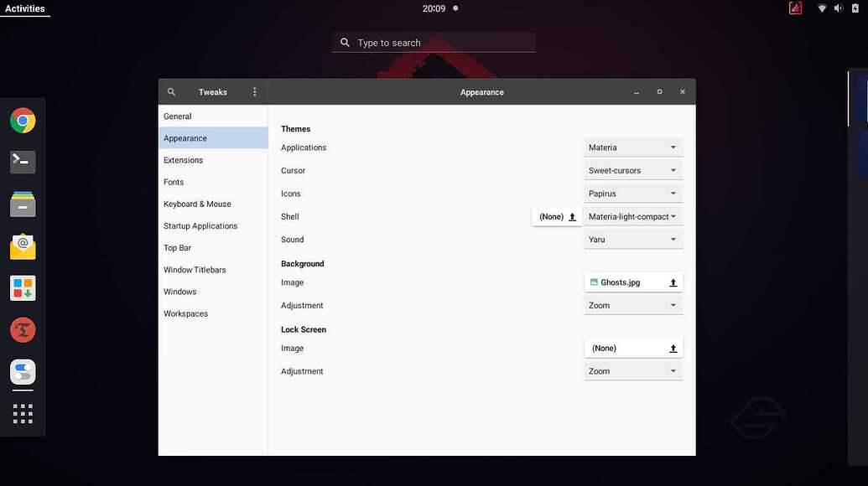Viewport: 868px width, 486px height.
Task: Open the software store dock icon
Action: (23, 288)
